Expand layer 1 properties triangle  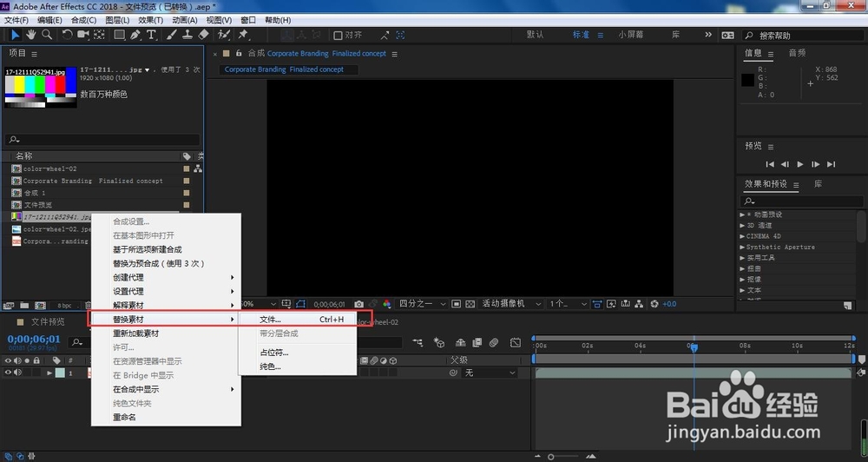49,373
